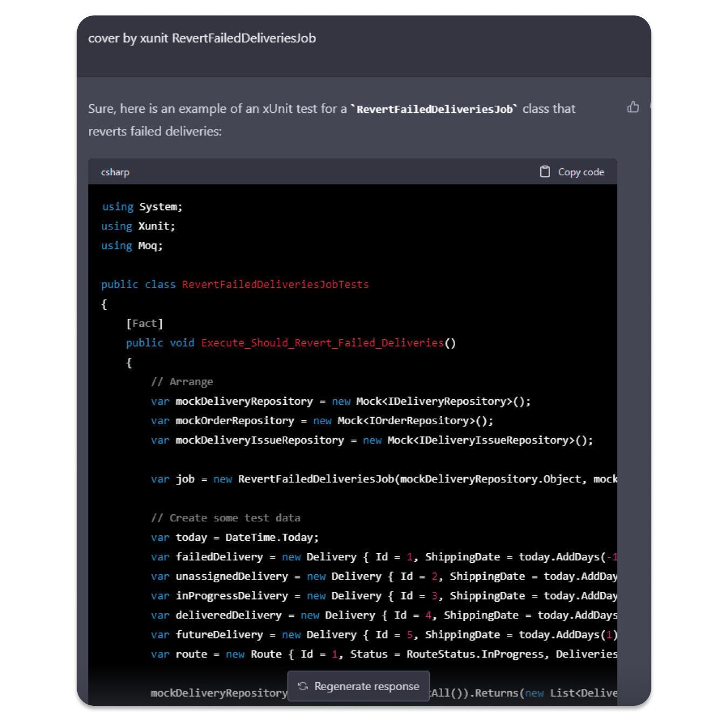Click the '// Create some test data' comment
The image size is (728, 722).
coord(226,517)
